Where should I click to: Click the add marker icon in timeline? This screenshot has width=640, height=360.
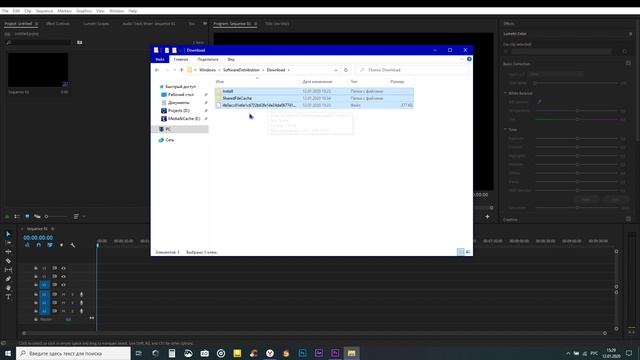point(61,245)
